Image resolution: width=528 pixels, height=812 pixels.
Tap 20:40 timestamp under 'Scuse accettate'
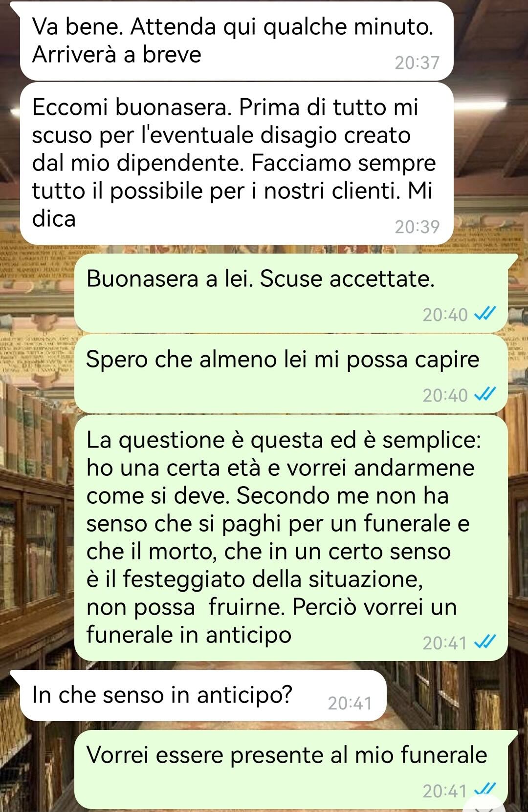pyautogui.click(x=445, y=315)
